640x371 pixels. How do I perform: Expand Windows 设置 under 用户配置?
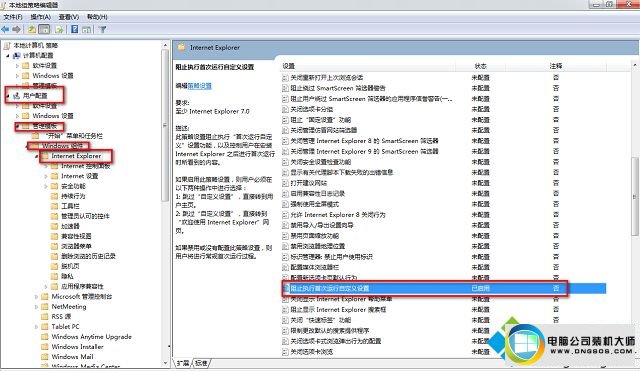[17, 116]
